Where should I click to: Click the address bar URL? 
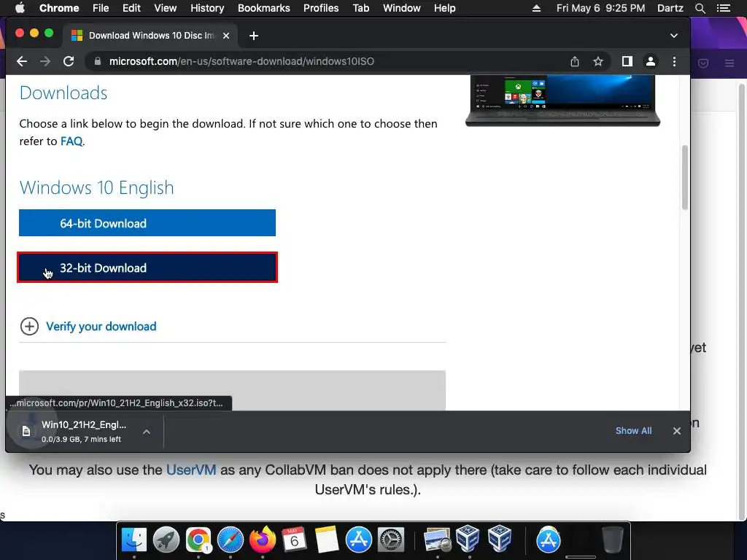tap(241, 61)
